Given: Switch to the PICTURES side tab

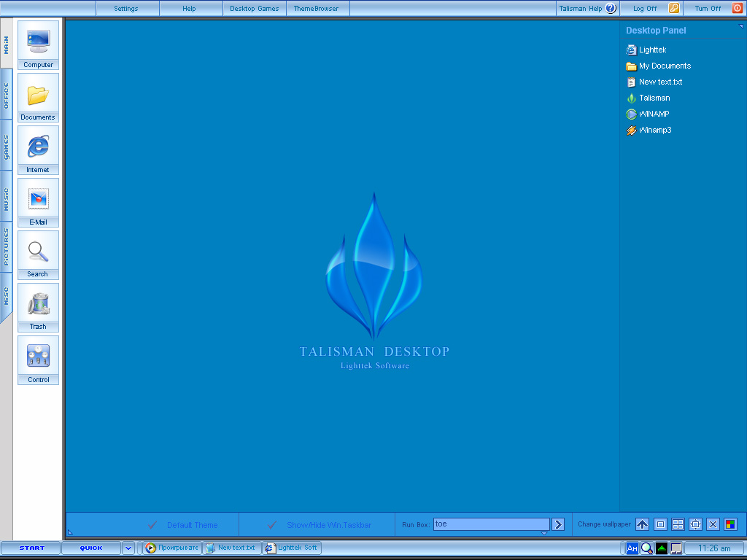Looking at the screenshot, I should click(6, 248).
